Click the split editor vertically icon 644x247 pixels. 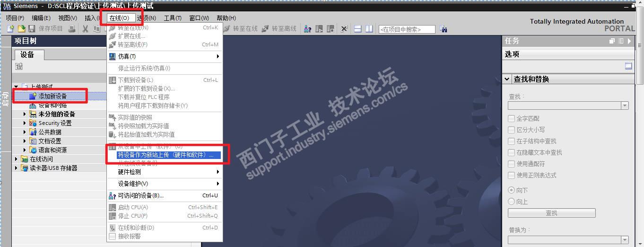click(369, 29)
